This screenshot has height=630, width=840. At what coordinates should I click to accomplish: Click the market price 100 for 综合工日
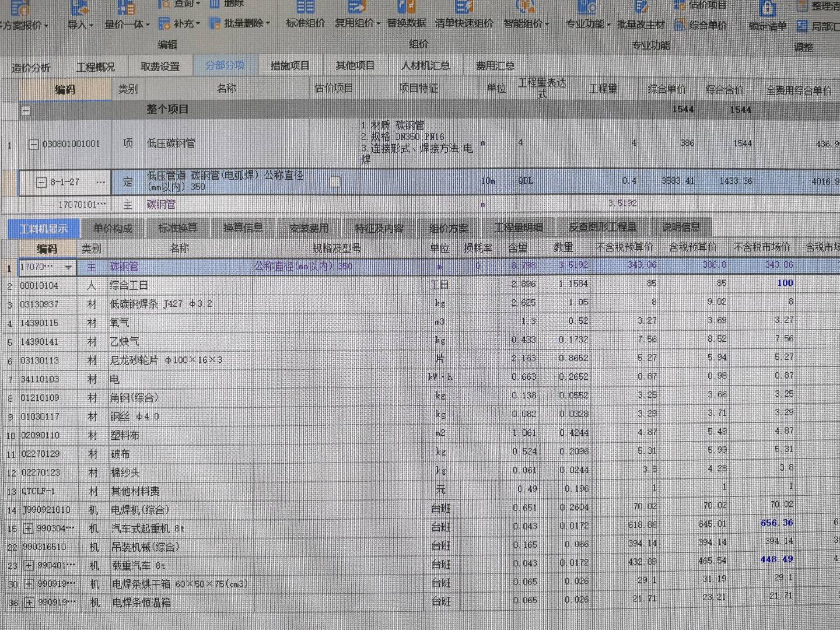pyautogui.click(x=785, y=283)
